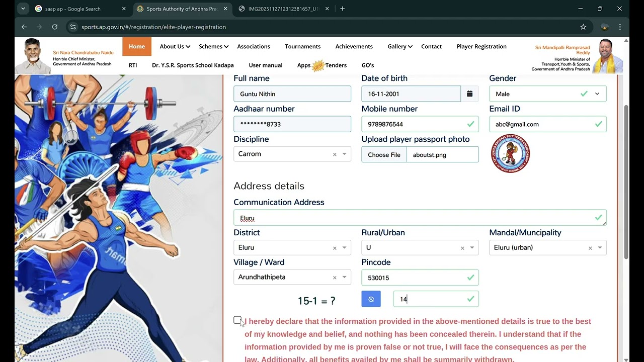Open the RTI link
The image size is (644, 362).
point(133,65)
